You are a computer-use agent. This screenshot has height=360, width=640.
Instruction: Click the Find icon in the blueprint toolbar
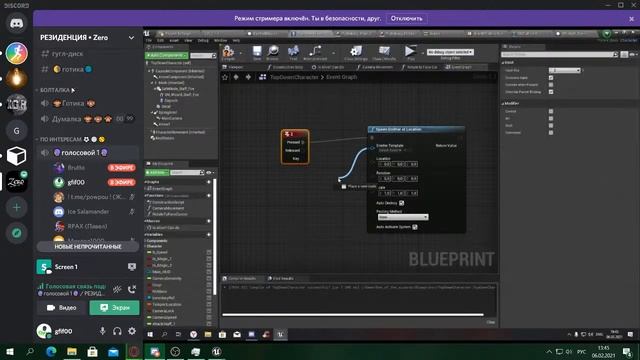coord(293,52)
